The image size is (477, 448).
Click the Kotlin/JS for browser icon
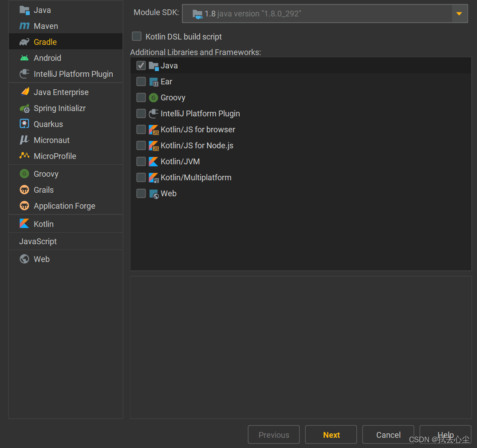click(x=154, y=130)
